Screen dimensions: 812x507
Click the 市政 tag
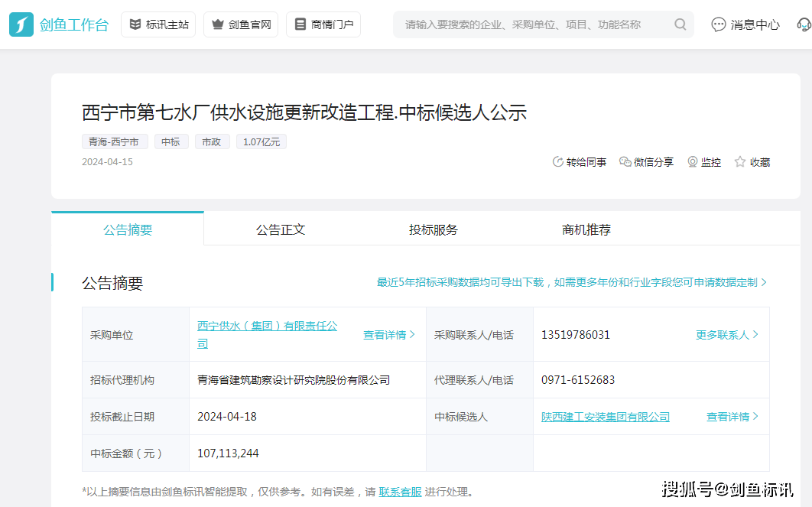[212, 141]
